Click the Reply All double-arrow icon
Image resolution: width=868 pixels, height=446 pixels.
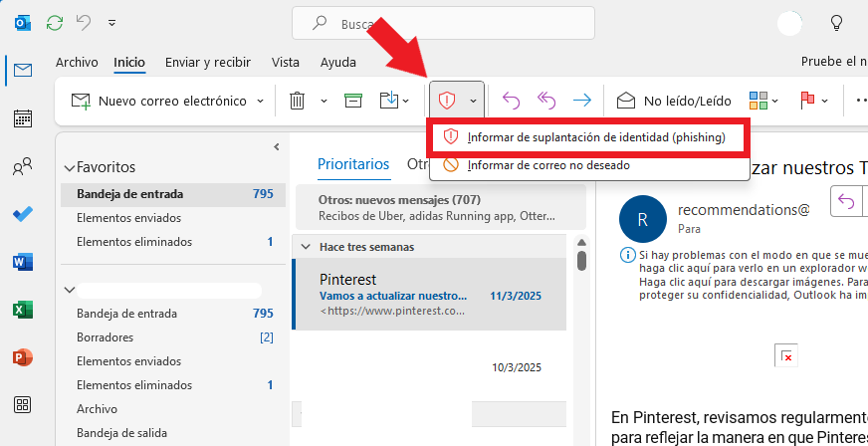(545, 101)
